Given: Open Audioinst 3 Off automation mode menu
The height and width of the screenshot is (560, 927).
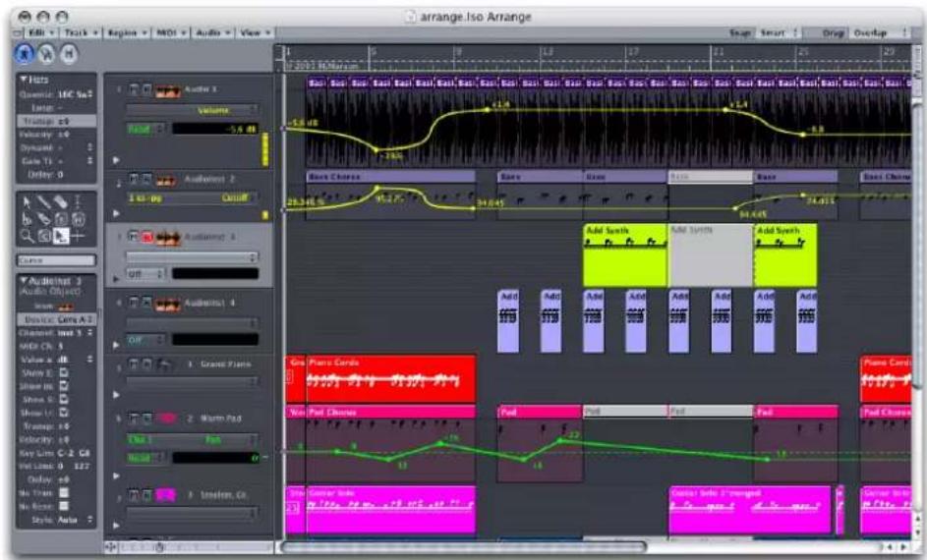Looking at the screenshot, I should 146,274.
